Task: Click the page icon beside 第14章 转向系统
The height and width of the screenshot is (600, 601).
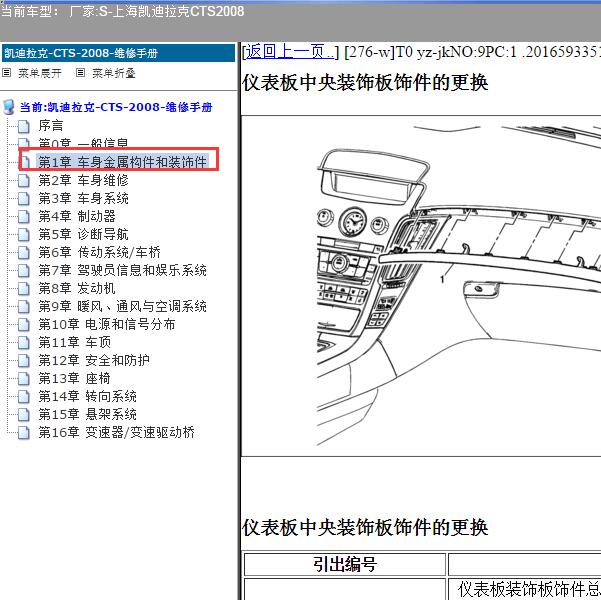Action: pyautogui.click(x=24, y=397)
